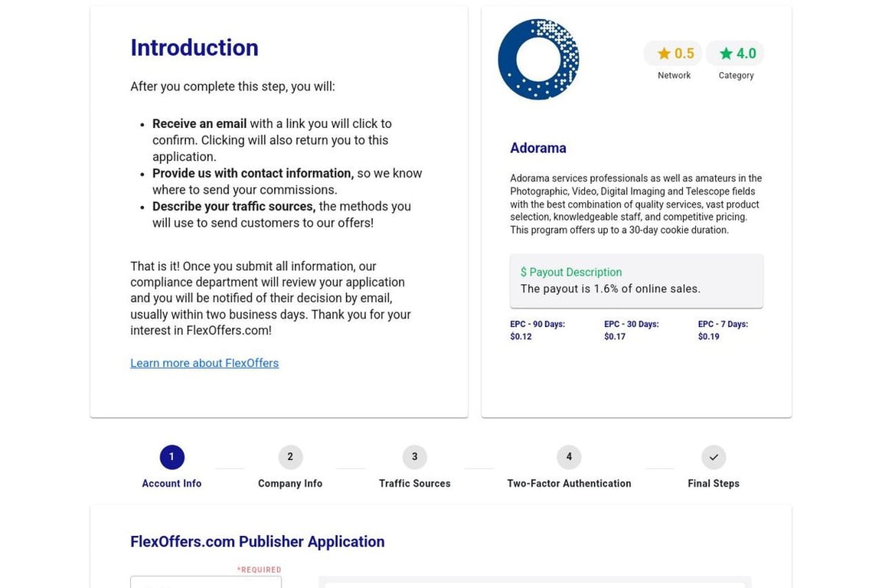Click 'After you complete this step' text
Viewport: 882px width, 588px height.
[232, 87]
